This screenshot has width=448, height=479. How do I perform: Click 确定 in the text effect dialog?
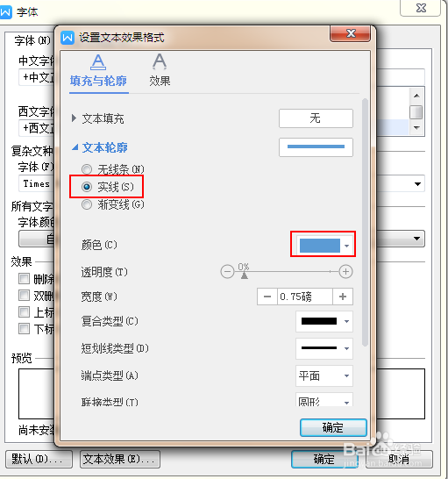pos(333,427)
